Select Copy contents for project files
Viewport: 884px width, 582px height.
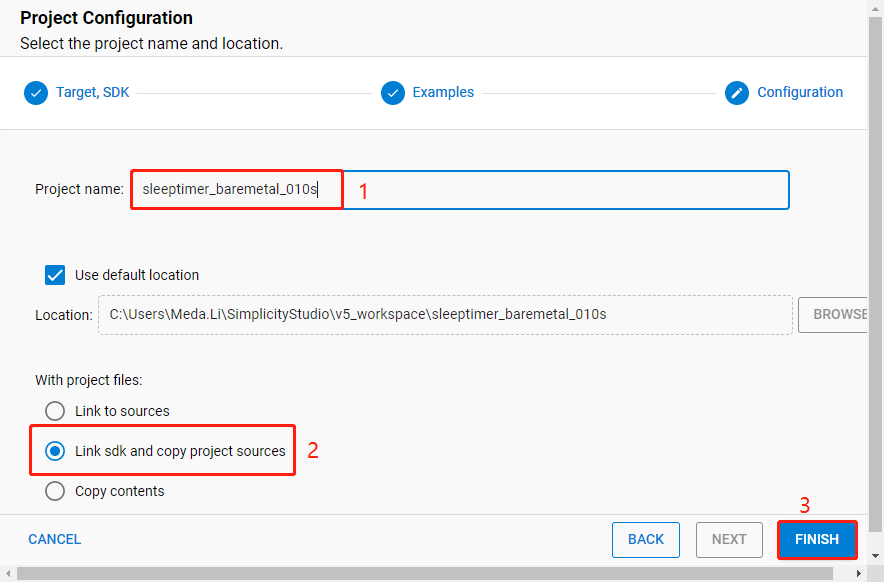click(x=55, y=491)
